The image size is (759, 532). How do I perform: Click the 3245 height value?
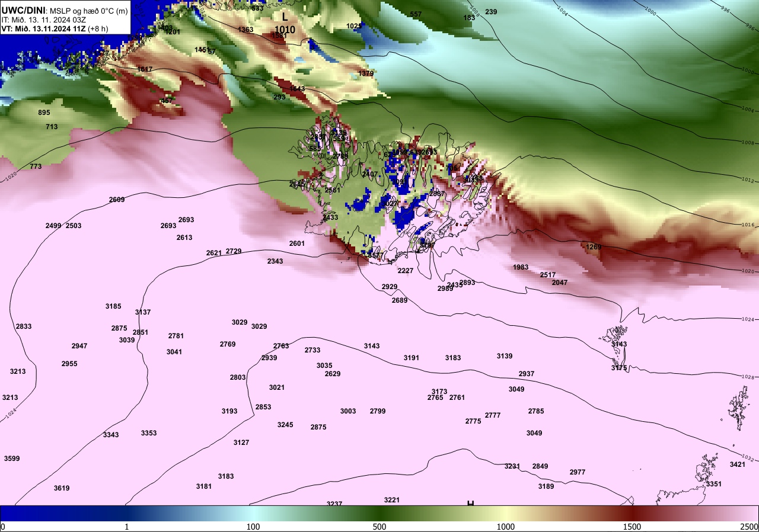pyautogui.click(x=285, y=425)
